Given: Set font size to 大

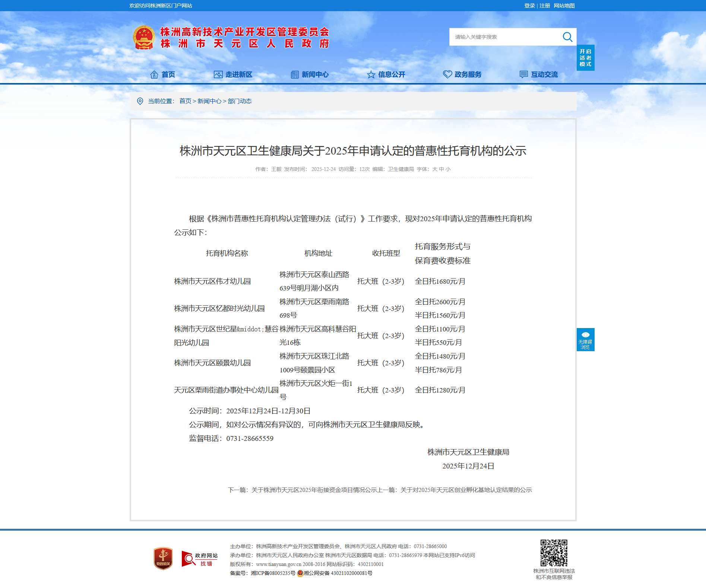Looking at the screenshot, I should [x=434, y=169].
